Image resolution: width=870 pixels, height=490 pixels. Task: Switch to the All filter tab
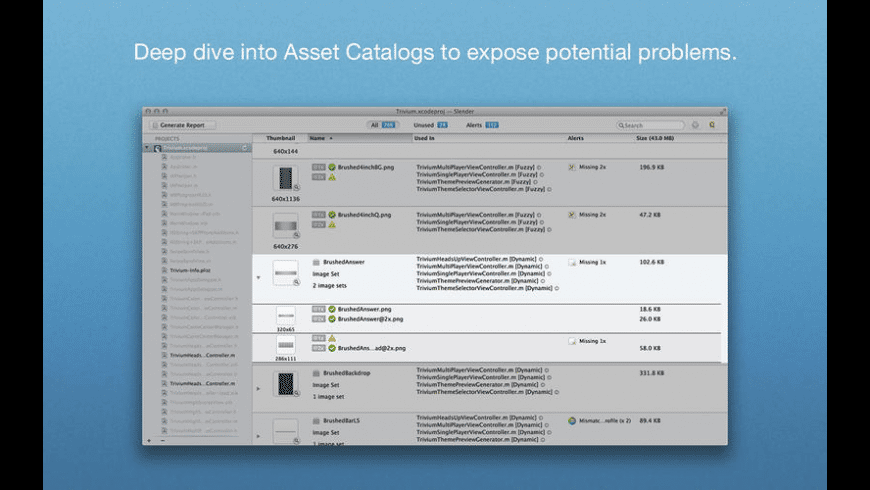click(x=382, y=125)
